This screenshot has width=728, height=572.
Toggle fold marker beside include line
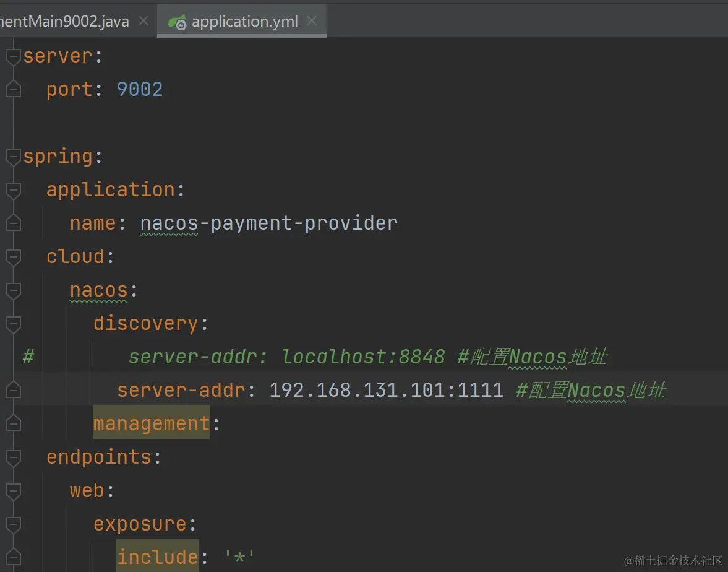pos(14,558)
